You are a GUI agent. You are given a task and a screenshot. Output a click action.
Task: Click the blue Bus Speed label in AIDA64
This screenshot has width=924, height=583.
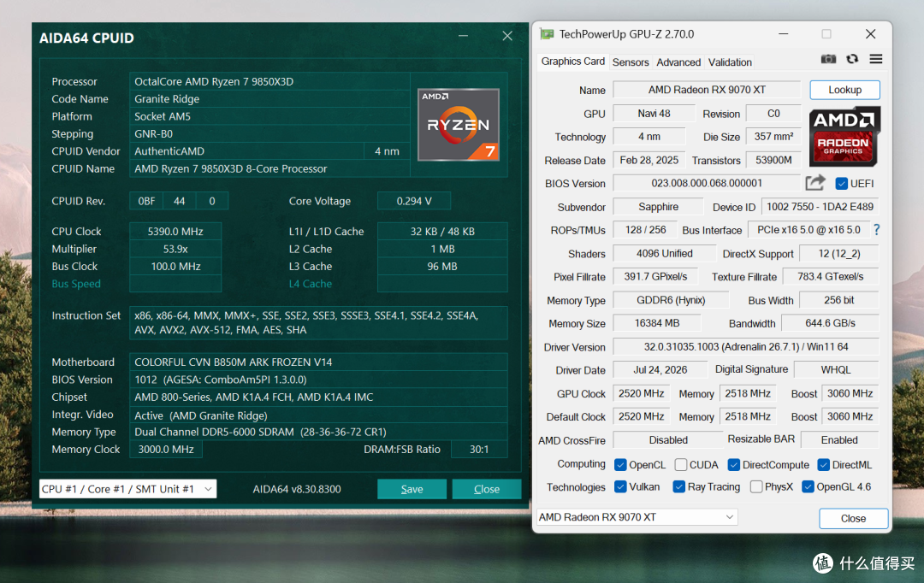tap(76, 284)
